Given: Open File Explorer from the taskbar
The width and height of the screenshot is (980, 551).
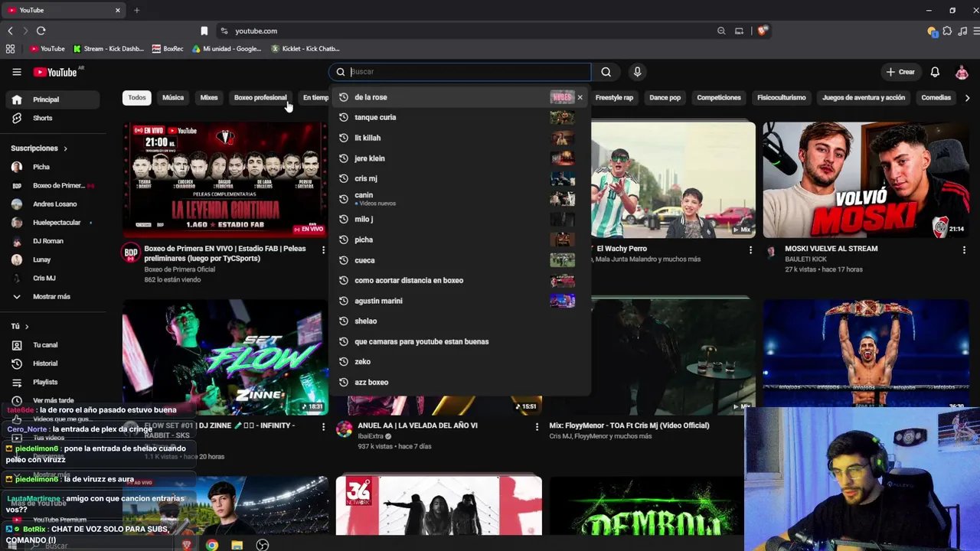Looking at the screenshot, I should (237, 545).
